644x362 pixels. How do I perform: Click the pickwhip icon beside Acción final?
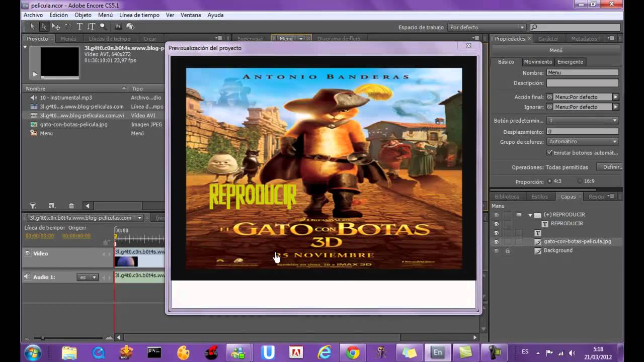pyautogui.click(x=549, y=97)
